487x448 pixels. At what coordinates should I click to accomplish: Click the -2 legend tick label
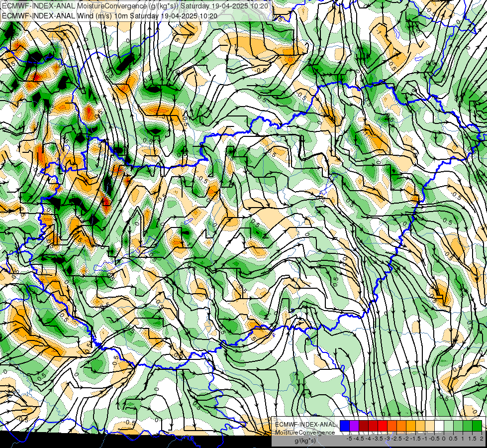406,439
